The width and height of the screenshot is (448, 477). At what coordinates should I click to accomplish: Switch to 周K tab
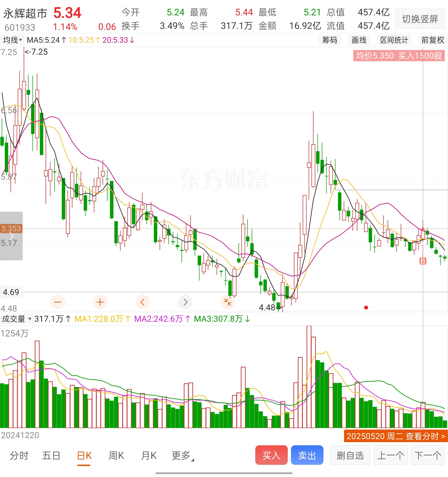click(116, 456)
